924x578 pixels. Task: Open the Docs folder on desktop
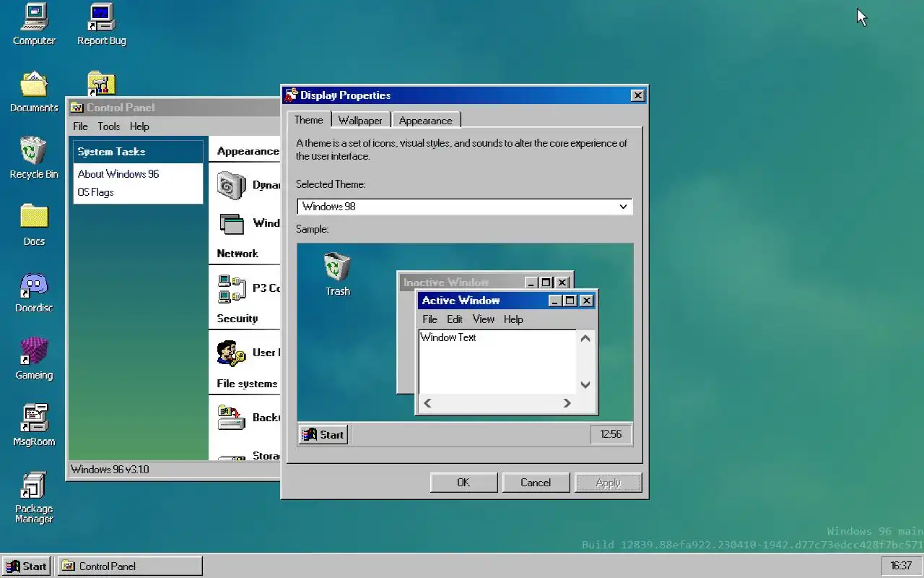[34, 225]
